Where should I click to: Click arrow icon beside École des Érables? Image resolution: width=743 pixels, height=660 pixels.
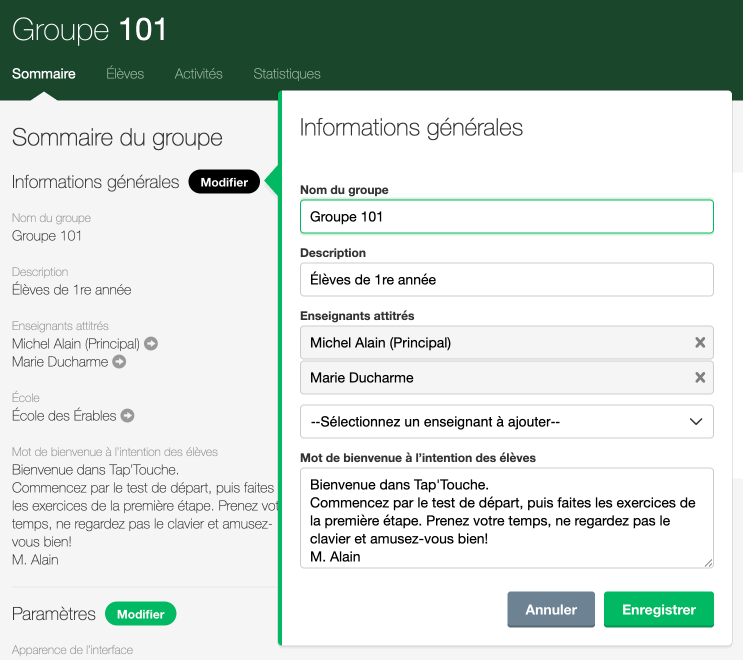click(x=128, y=416)
